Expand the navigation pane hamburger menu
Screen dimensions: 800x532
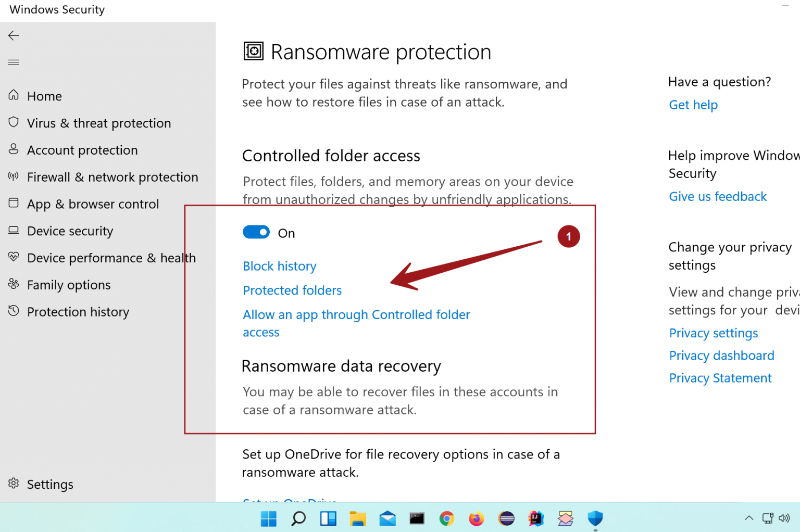pyautogui.click(x=13, y=62)
